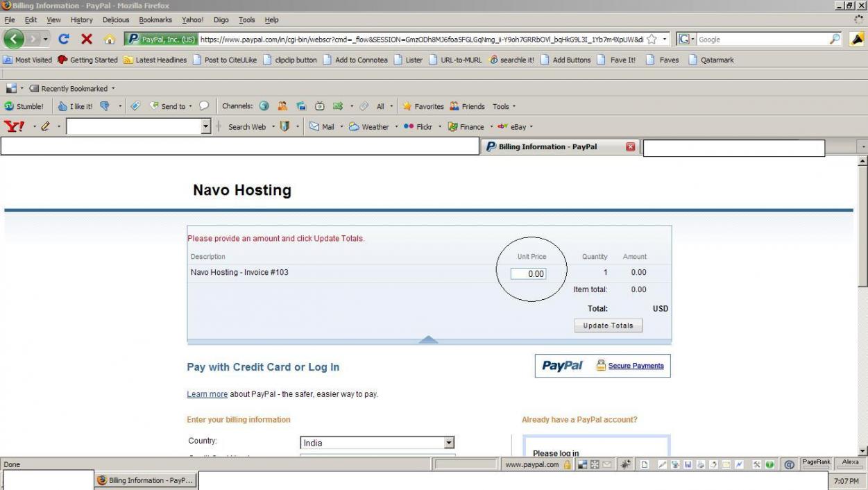
Task: Click the Secure Payments link
Action: pos(636,366)
